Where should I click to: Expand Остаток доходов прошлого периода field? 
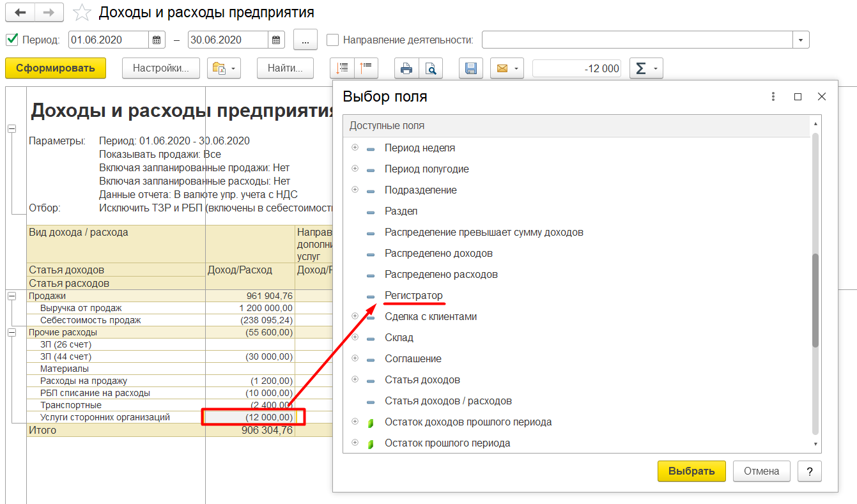355,422
